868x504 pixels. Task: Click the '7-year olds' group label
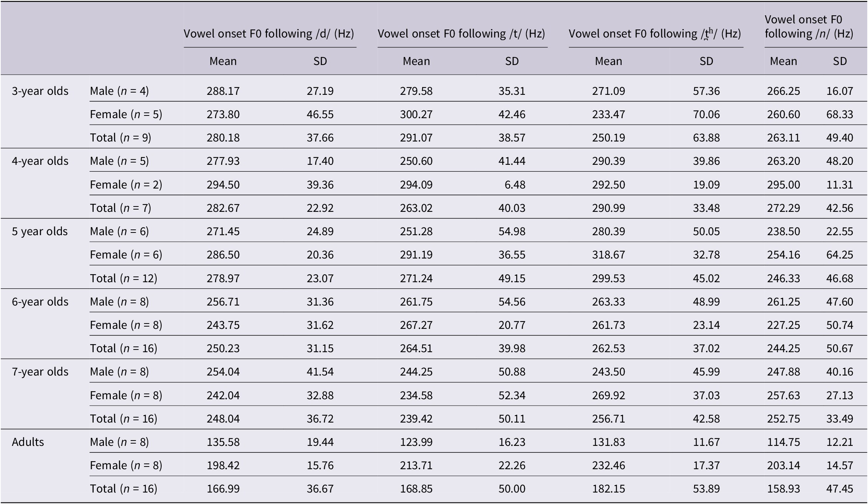40,372
